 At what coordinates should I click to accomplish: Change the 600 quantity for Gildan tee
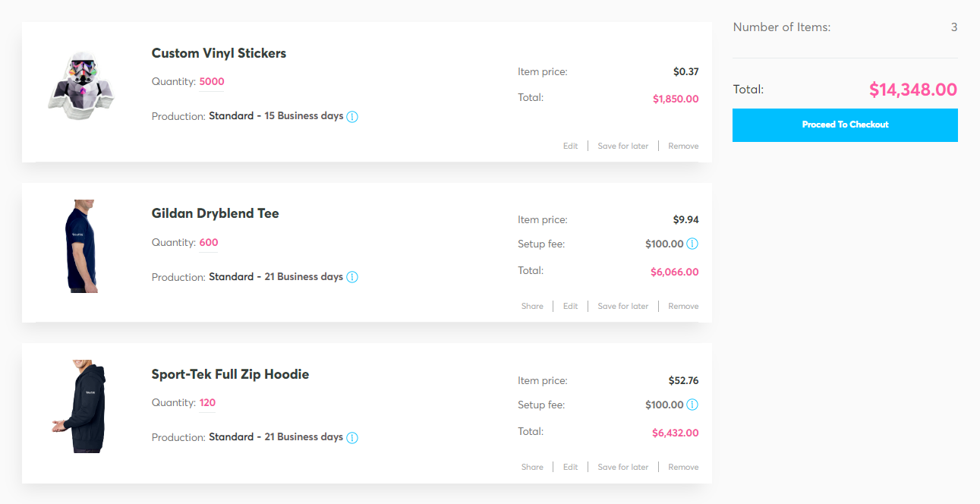click(209, 243)
